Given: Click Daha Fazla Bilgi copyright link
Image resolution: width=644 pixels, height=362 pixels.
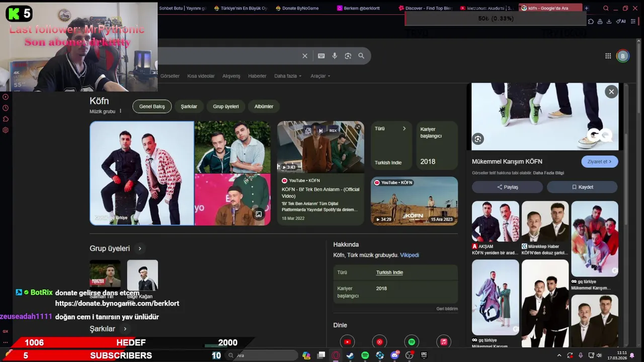Looking at the screenshot, I should pos(548,173).
